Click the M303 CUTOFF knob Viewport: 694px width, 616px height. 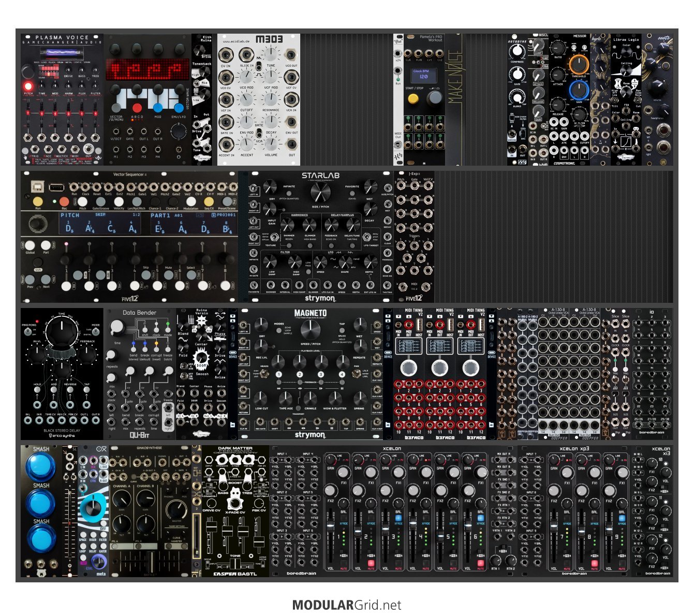coord(247,100)
